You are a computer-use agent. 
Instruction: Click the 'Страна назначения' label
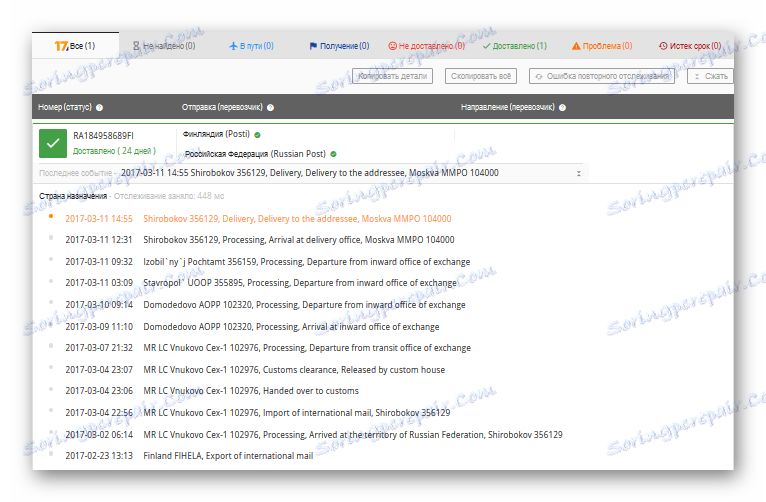[73, 196]
